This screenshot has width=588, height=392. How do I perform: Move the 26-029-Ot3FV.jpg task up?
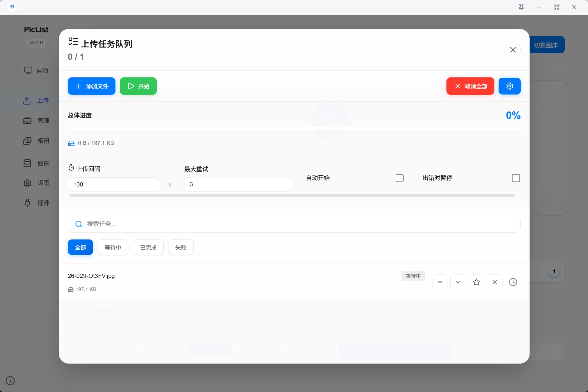tap(440, 282)
